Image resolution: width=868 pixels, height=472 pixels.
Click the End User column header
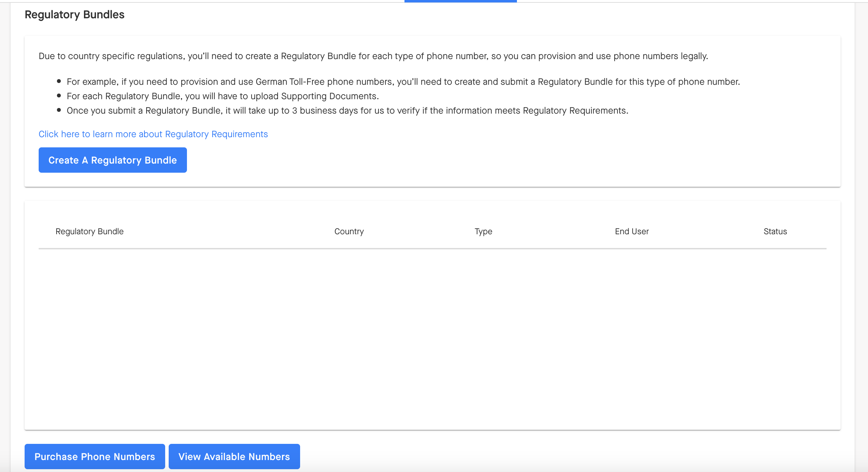pyautogui.click(x=631, y=231)
